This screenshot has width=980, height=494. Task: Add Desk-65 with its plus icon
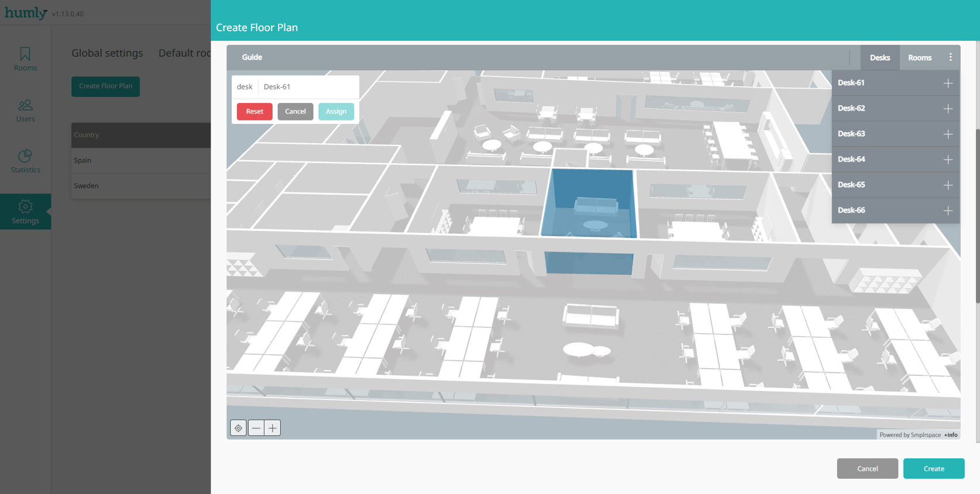coord(948,185)
